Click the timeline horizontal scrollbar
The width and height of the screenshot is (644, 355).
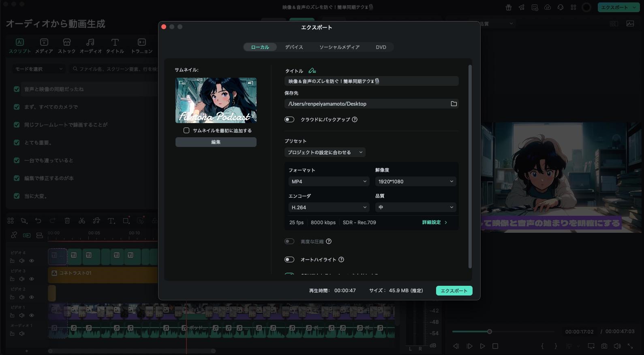[132, 351]
